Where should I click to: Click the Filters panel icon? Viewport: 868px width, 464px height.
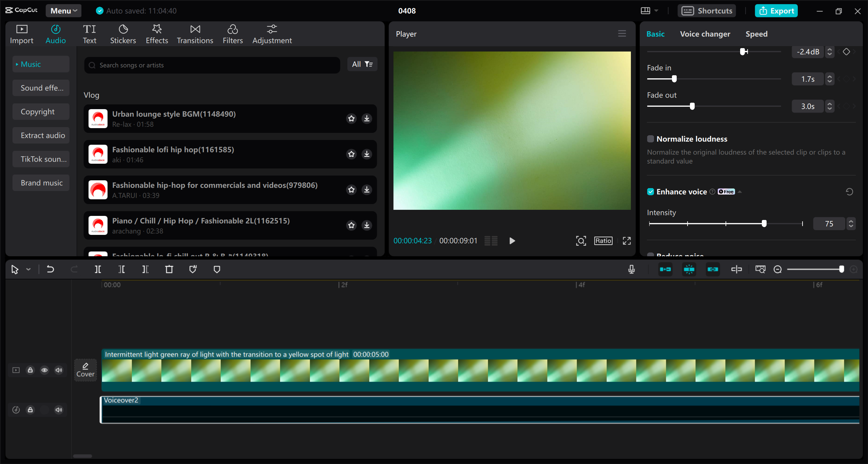233,34
